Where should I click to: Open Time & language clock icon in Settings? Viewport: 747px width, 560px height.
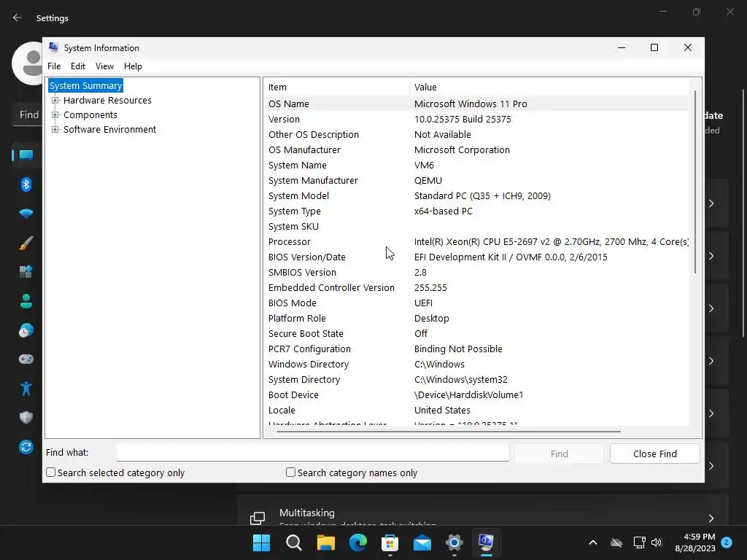(x=26, y=330)
